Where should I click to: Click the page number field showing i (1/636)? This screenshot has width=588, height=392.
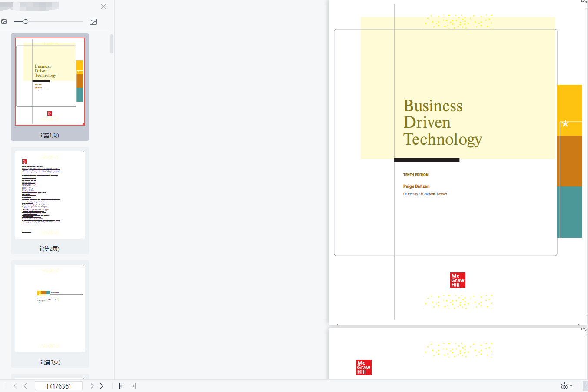tap(59, 386)
